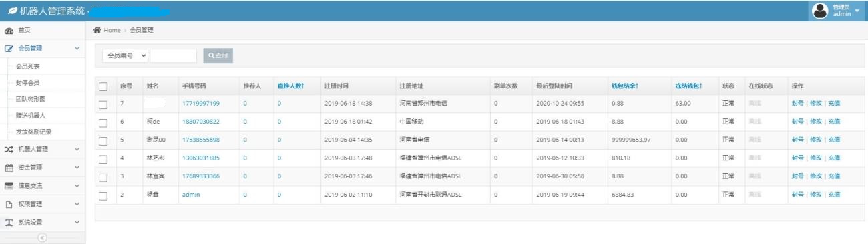Check the box for row 序号 7
Image resolution: width=868 pixels, height=244 pixels.
[103, 104]
